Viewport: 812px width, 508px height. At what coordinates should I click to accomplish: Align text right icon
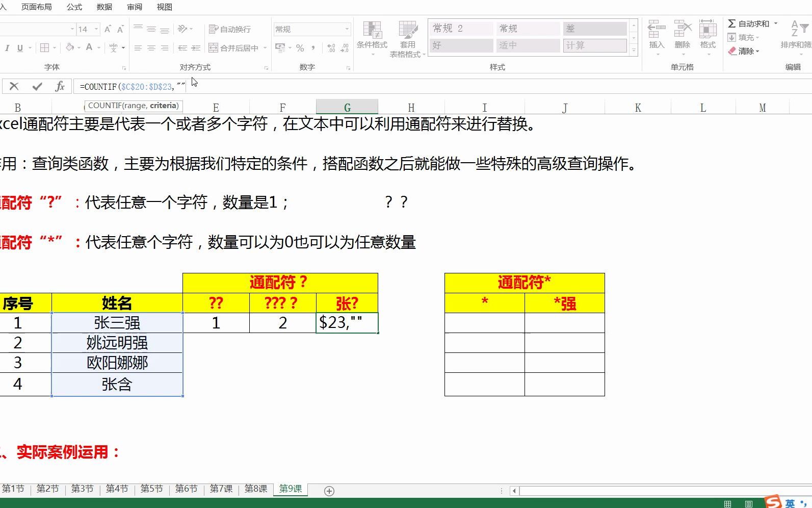[164, 48]
